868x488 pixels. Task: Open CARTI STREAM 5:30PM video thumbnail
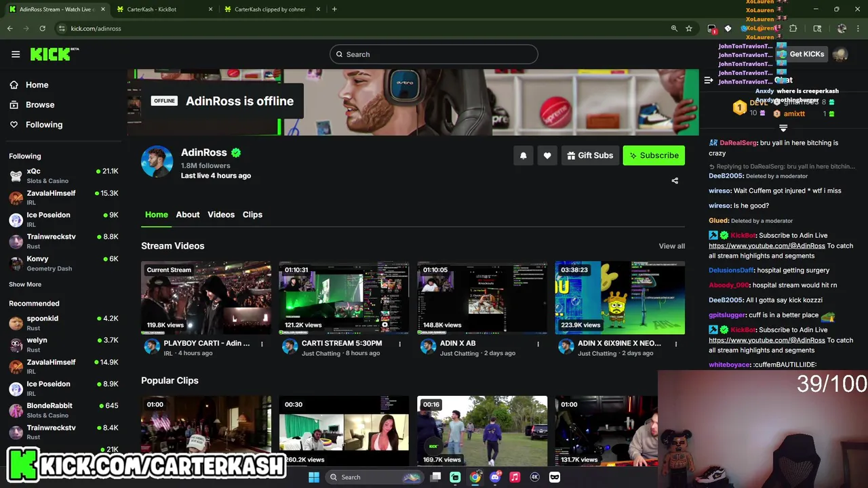344,298
